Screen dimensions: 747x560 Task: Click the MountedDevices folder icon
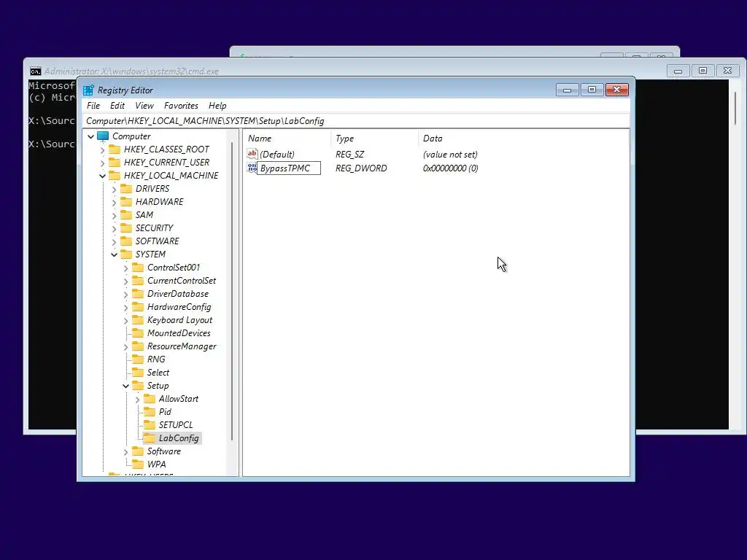pyautogui.click(x=138, y=332)
